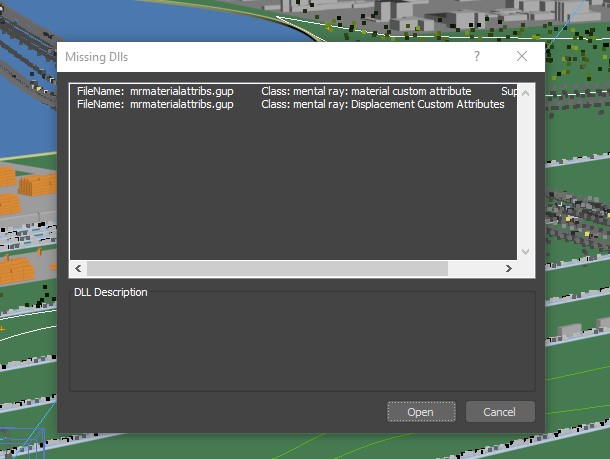610x459 pixels.
Task: Click the horizontal scrollbar thumb
Action: [267, 268]
